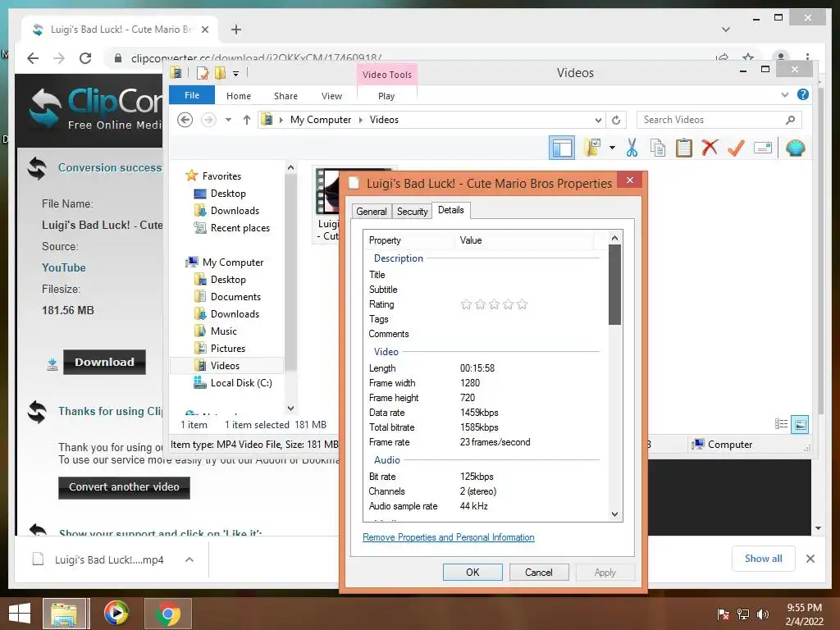Image resolution: width=840 pixels, height=630 pixels.
Task: Open the Play ribbon tab
Action: point(386,96)
